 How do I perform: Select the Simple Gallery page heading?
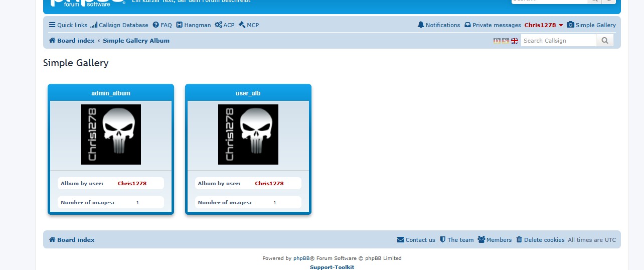pyautogui.click(x=76, y=63)
